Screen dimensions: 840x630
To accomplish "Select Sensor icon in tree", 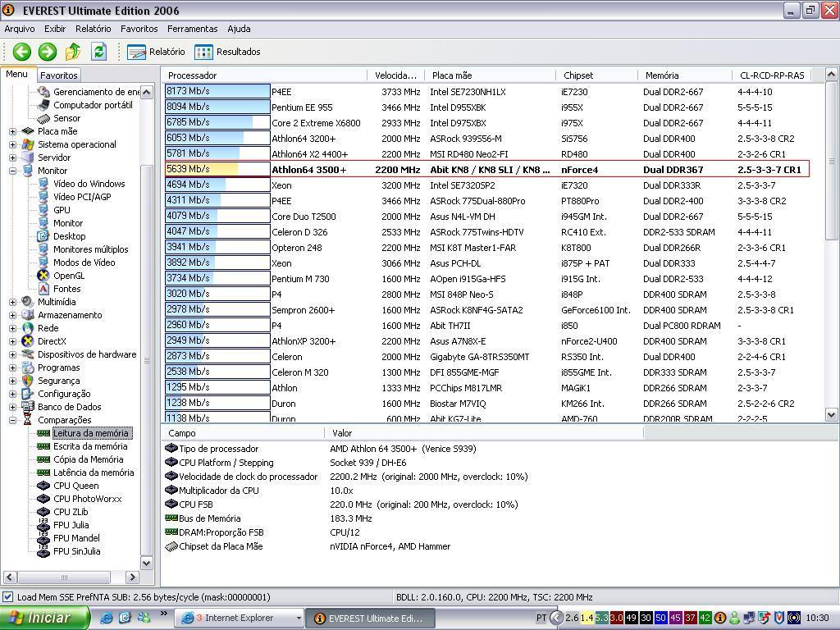I will click(43, 118).
